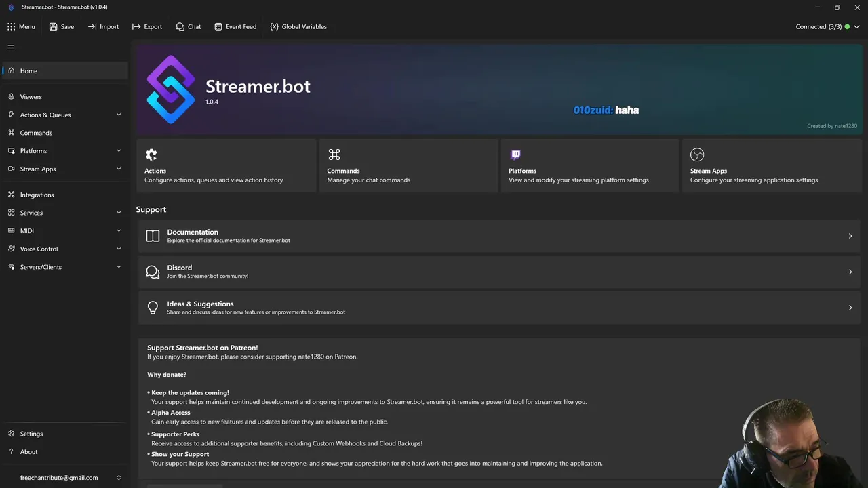Click the 'Support Streamer.bot on Patreon!' heading
This screenshot has height=488, width=868.
click(202, 348)
